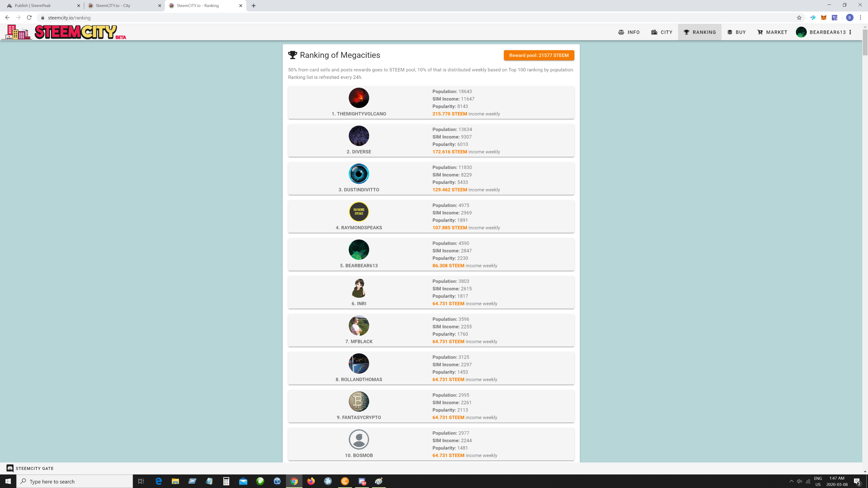Go to the CITY page

pyautogui.click(x=662, y=32)
